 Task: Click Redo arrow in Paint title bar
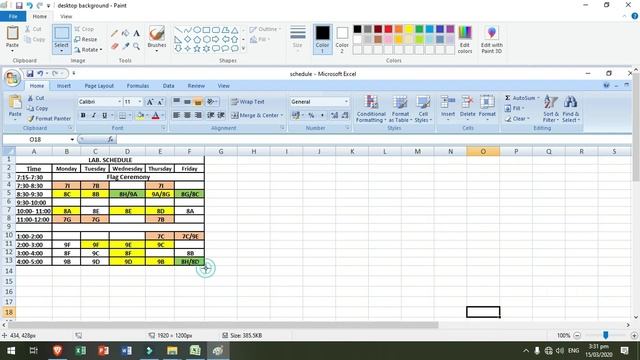(40, 6)
